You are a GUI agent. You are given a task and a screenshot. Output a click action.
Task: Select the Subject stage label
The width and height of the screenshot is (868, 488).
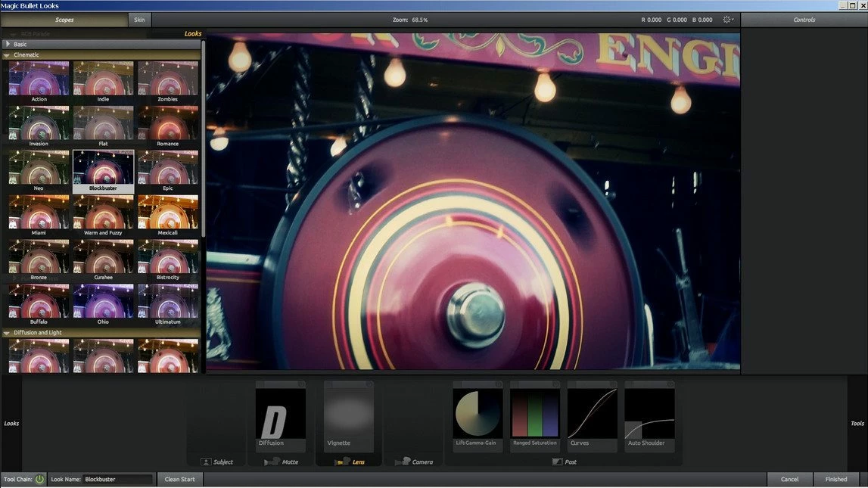coord(223,462)
